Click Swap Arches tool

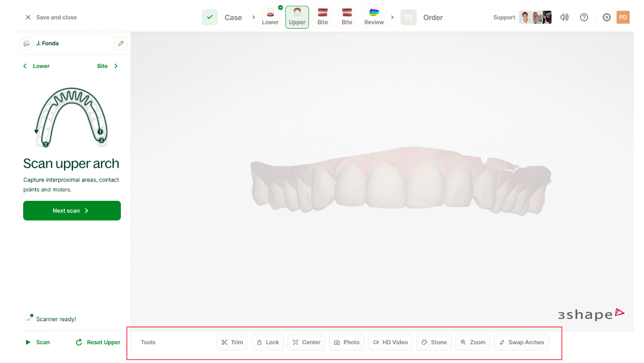point(521,342)
